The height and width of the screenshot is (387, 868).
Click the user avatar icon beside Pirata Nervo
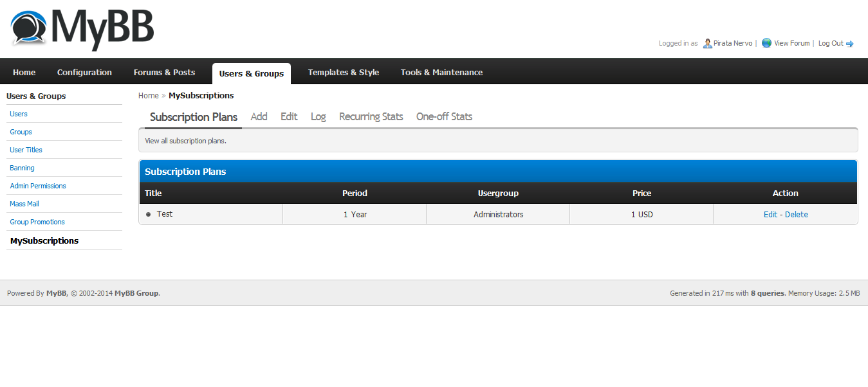pyautogui.click(x=707, y=44)
